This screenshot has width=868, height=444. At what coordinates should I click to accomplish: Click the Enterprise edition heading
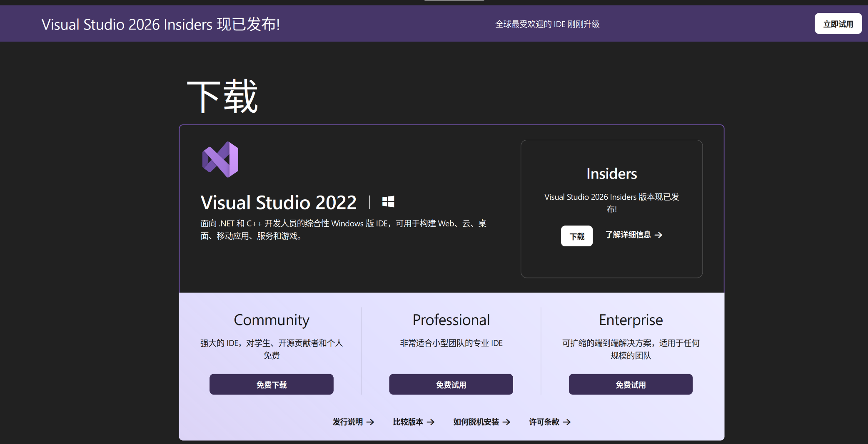click(x=631, y=320)
